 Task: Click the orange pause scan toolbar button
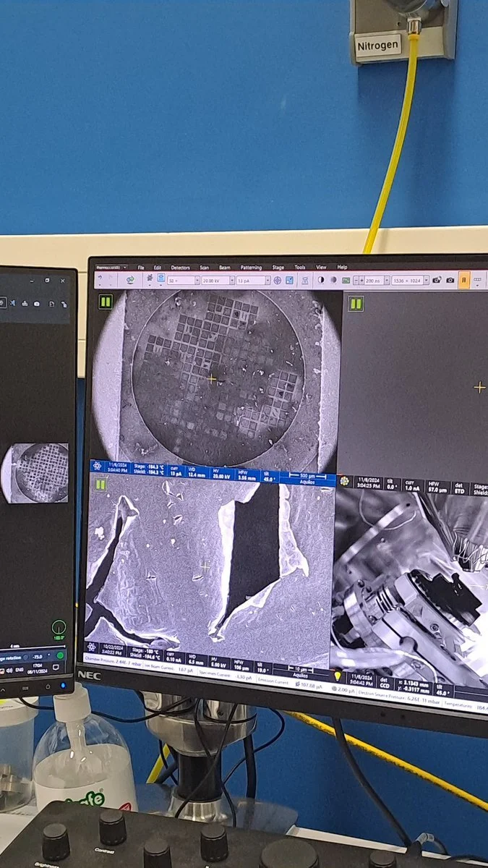tap(463, 280)
